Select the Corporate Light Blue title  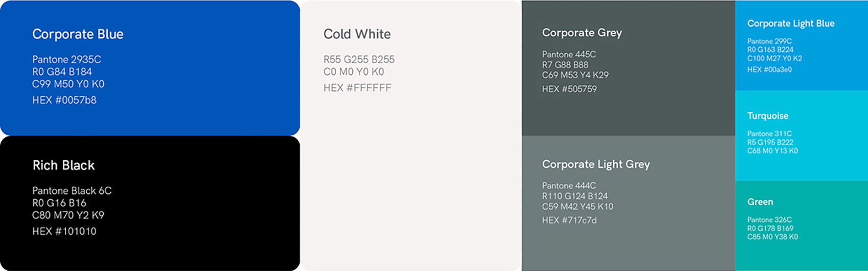(791, 23)
